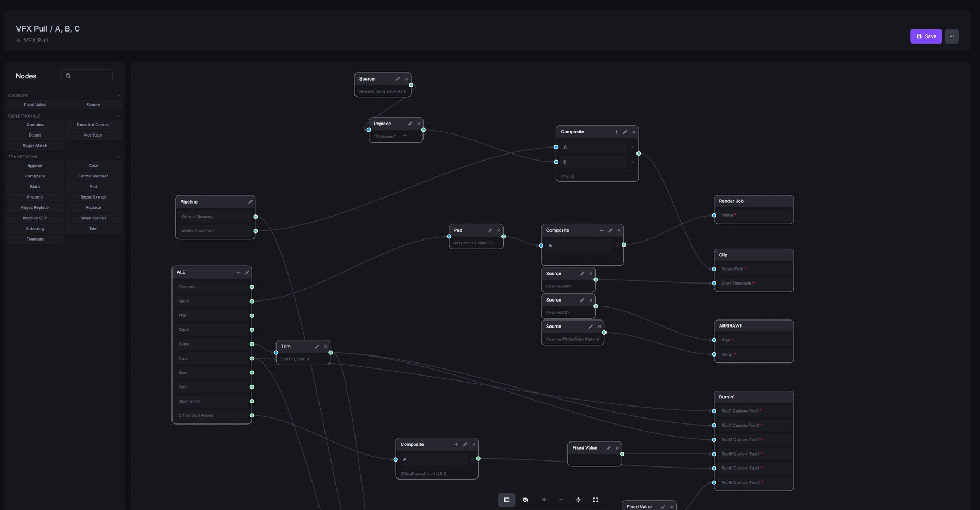Focus the Nodes search field
This screenshot has height=510, width=980.
click(x=87, y=76)
